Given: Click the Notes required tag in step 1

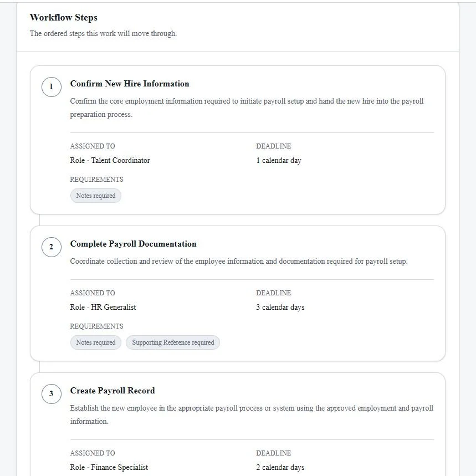Looking at the screenshot, I should 96,196.
